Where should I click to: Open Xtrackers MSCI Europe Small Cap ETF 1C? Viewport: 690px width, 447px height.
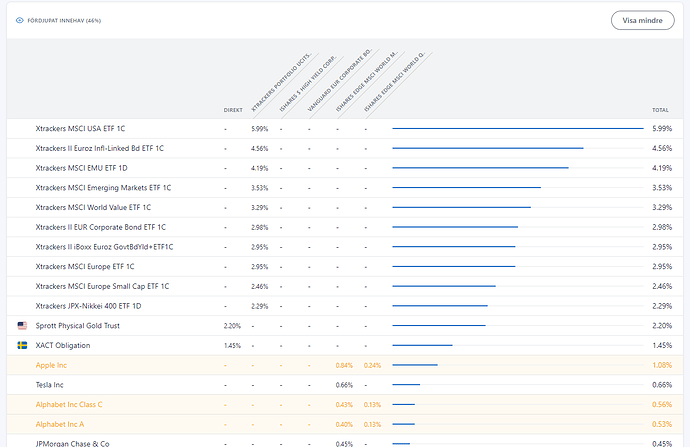pos(102,286)
